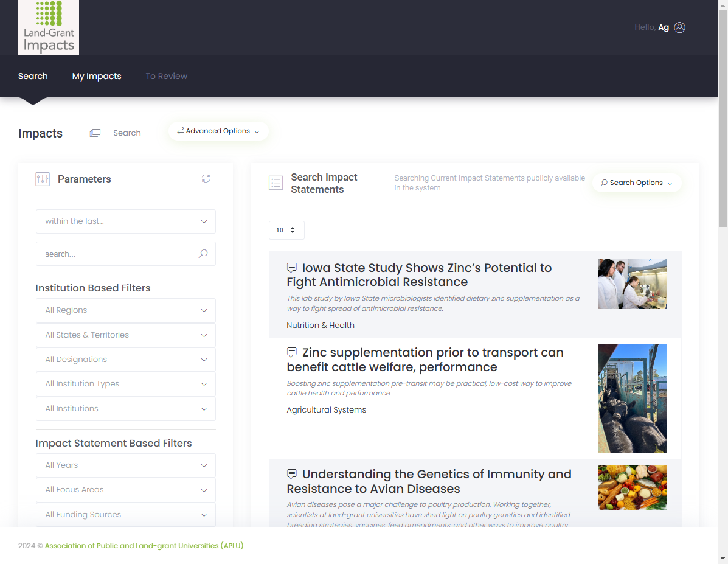728x564 pixels.
Task: Click the Land-Grant Impacts logo
Action: 48,27
